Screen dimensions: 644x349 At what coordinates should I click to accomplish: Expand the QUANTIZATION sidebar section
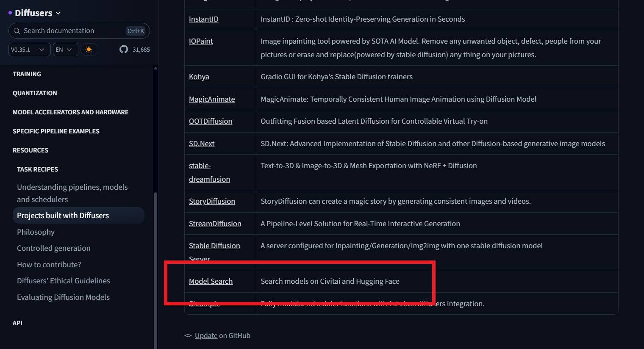(35, 93)
